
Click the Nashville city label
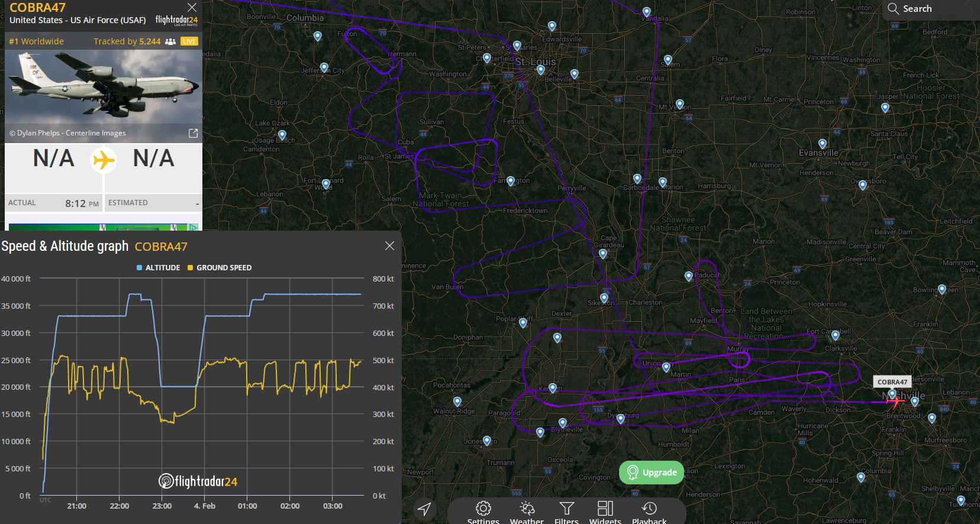click(x=904, y=396)
